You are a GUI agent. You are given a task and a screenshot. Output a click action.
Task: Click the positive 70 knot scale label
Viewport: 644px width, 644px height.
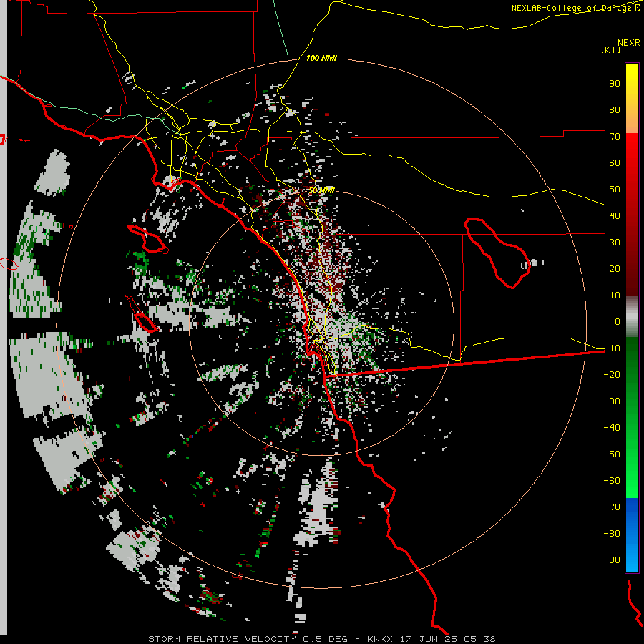[615, 137]
